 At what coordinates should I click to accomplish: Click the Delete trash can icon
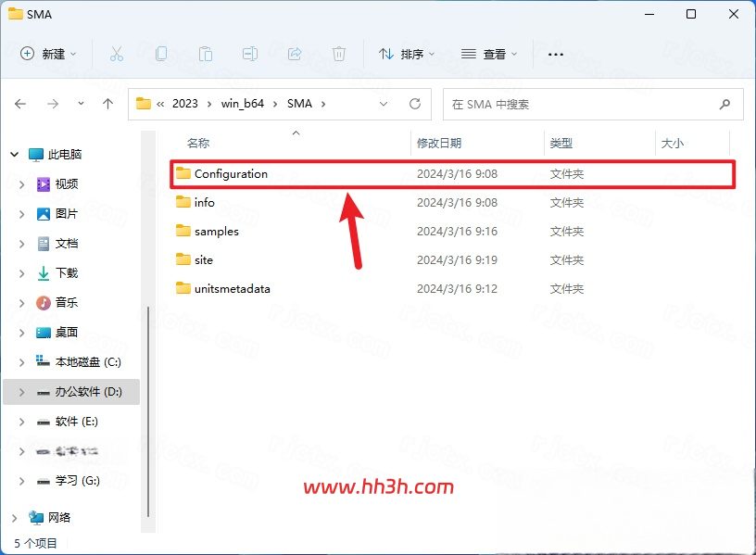coord(339,54)
